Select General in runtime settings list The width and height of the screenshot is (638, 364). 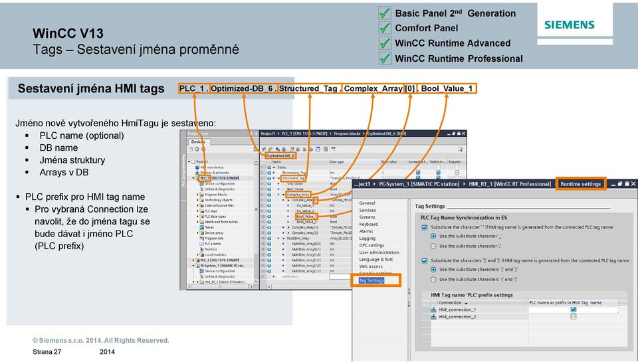point(367,203)
